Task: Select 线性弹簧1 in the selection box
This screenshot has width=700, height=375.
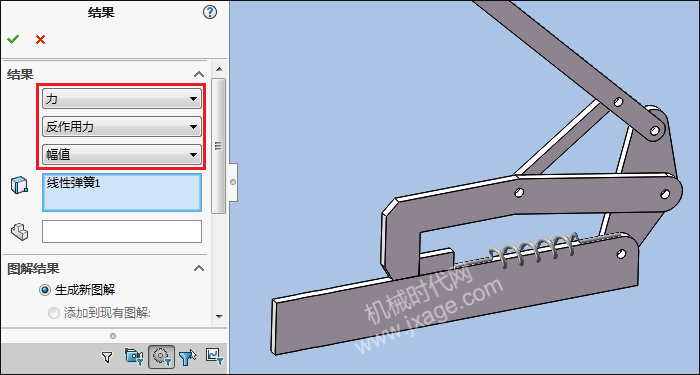Action: click(x=74, y=183)
